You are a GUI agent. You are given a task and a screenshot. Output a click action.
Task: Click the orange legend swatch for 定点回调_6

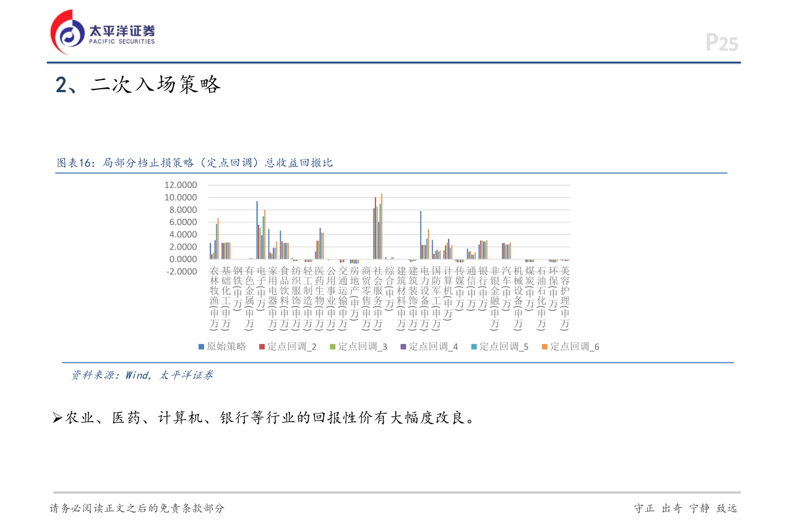(x=544, y=347)
